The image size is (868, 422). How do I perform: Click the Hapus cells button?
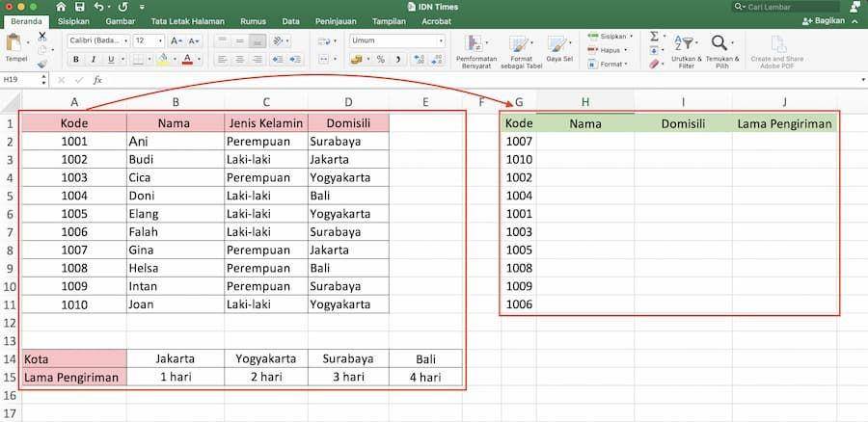pyautogui.click(x=608, y=50)
